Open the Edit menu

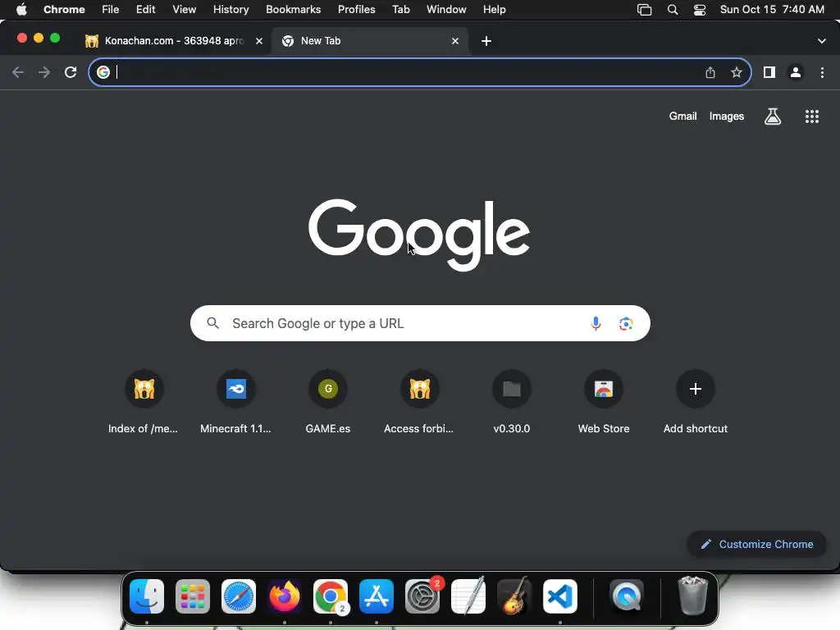pyautogui.click(x=146, y=10)
